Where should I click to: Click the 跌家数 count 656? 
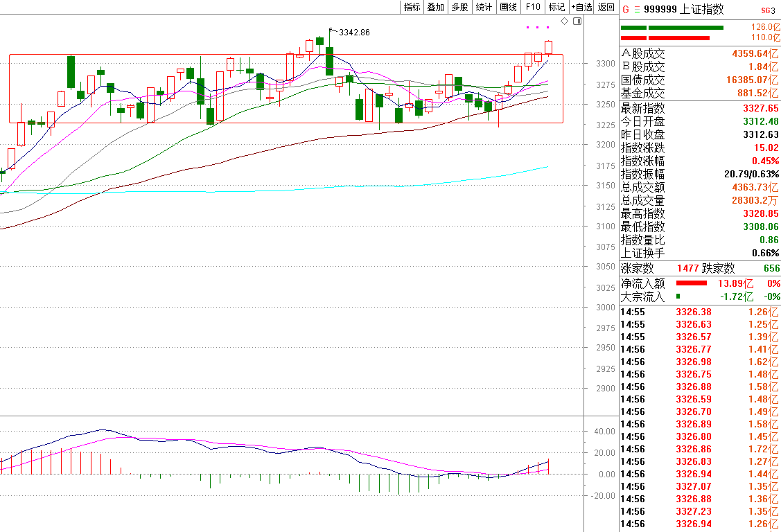click(771, 268)
